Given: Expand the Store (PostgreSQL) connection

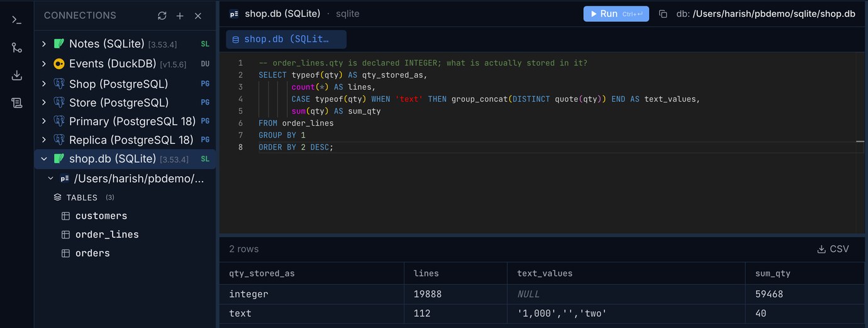Looking at the screenshot, I should 43,102.
